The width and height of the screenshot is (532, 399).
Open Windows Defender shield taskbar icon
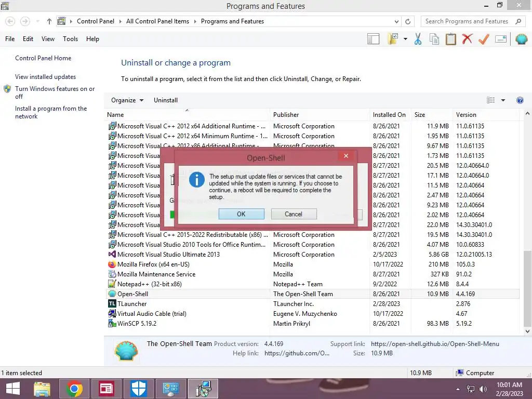(x=138, y=389)
